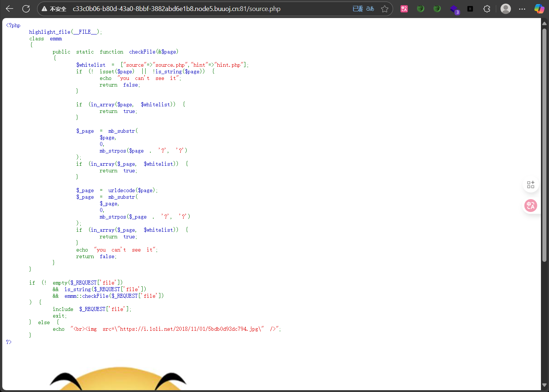549x392 pixels.
Task: Click the hint.php text in the whitelist
Action: [x=229, y=65]
